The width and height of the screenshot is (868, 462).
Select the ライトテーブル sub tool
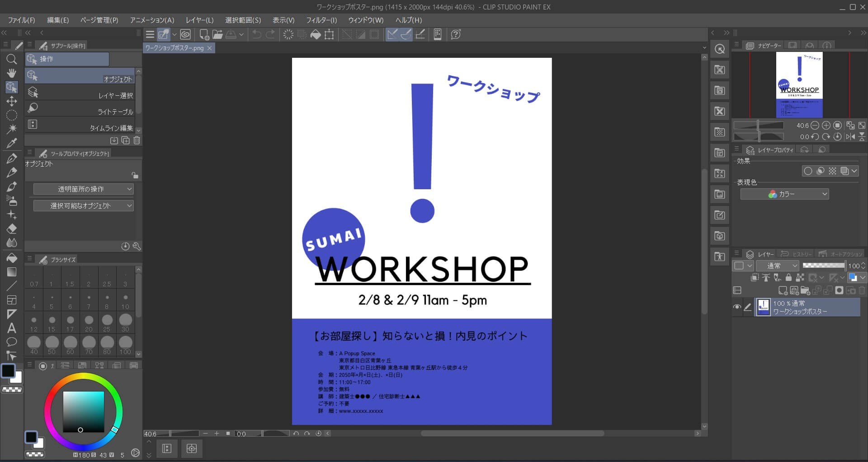coord(80,108)
